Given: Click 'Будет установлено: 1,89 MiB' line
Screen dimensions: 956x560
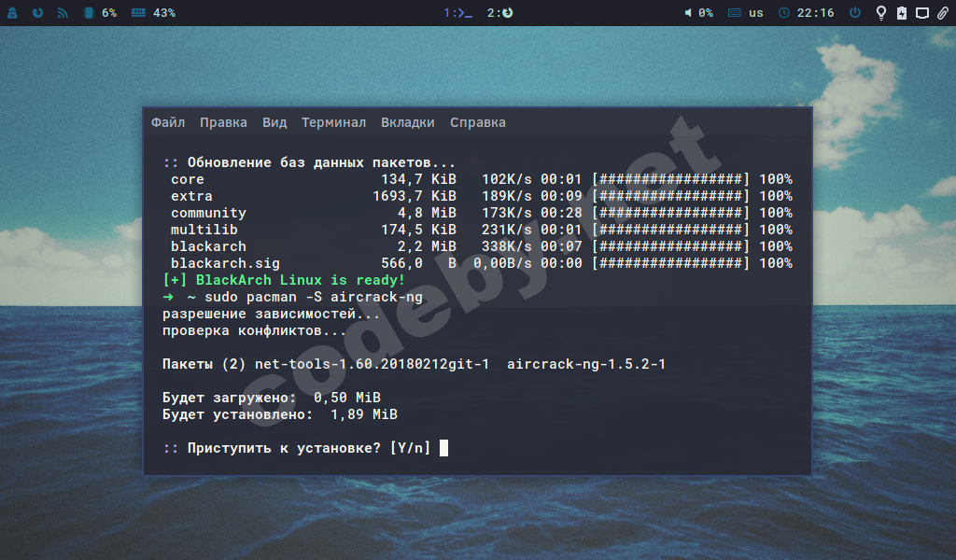Looking at the screenshot, I should coord(280,414).
